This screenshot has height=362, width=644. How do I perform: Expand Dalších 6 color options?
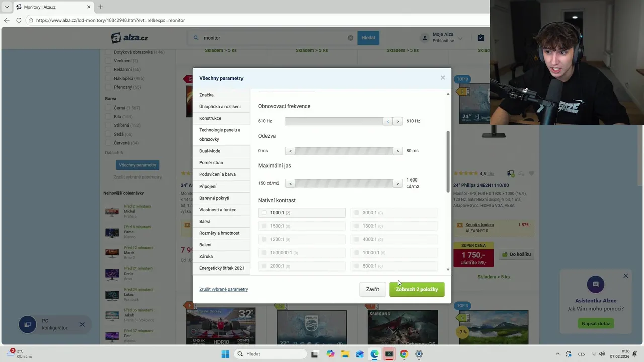pyautogui.click(x=114, y=152)
